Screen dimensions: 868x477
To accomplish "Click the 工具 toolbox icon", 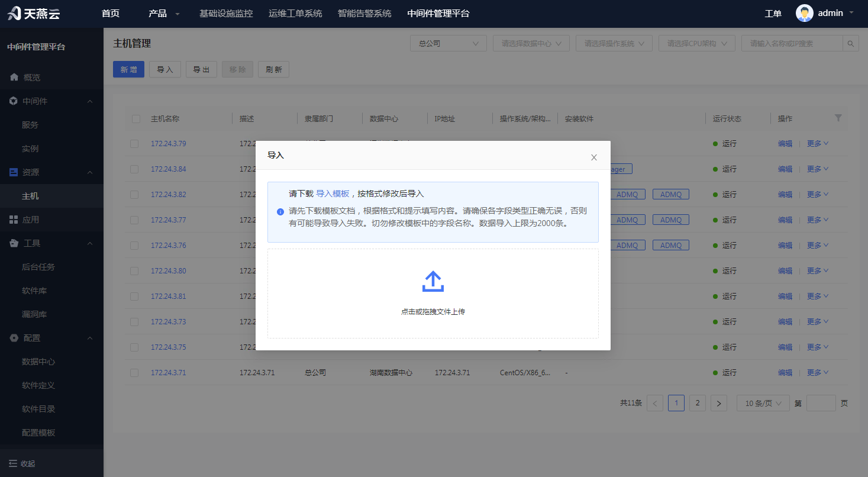I will click(x=14, y=243).
